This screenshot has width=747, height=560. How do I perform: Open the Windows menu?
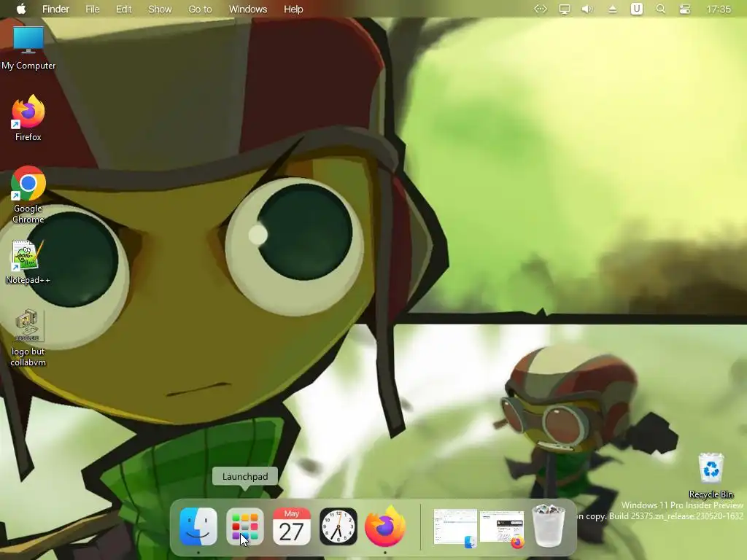tap(248, 9)
